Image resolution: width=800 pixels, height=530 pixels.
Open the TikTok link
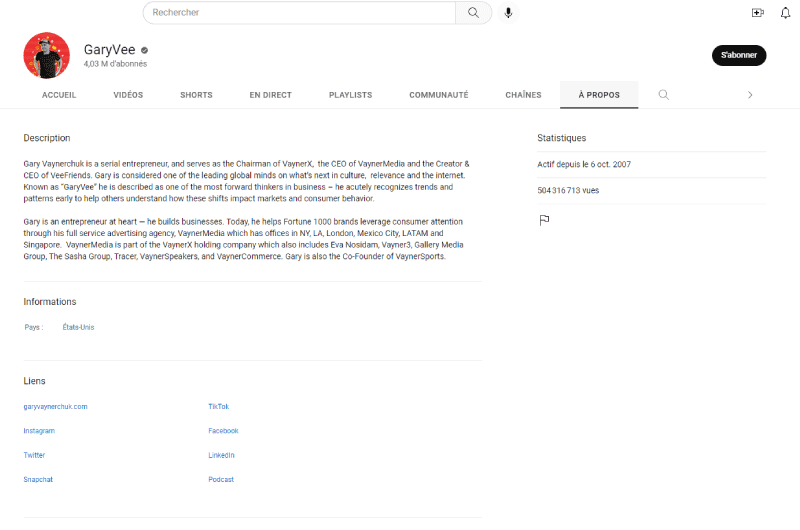pyautogui.click(x=218, y=407)
